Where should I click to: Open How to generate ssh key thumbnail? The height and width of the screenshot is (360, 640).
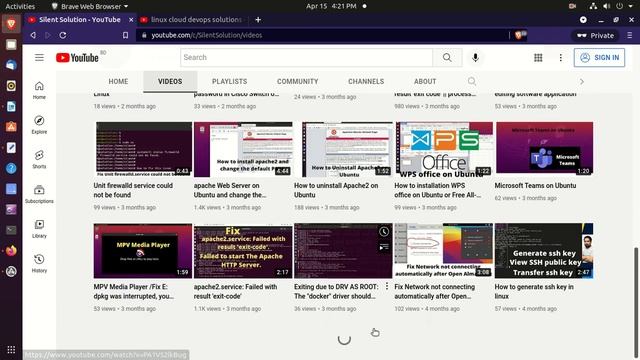click(x=544, y=251)
